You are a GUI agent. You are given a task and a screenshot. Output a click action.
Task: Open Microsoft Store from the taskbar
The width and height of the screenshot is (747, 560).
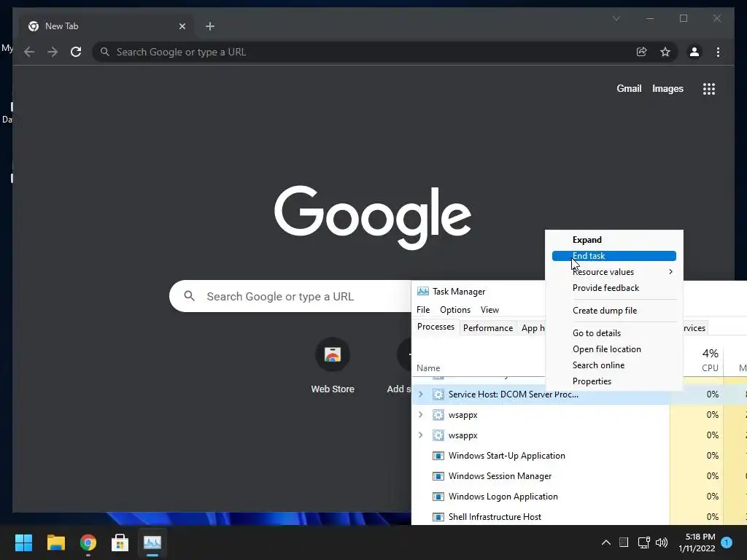pyautogui.click(x=120, y=542)
